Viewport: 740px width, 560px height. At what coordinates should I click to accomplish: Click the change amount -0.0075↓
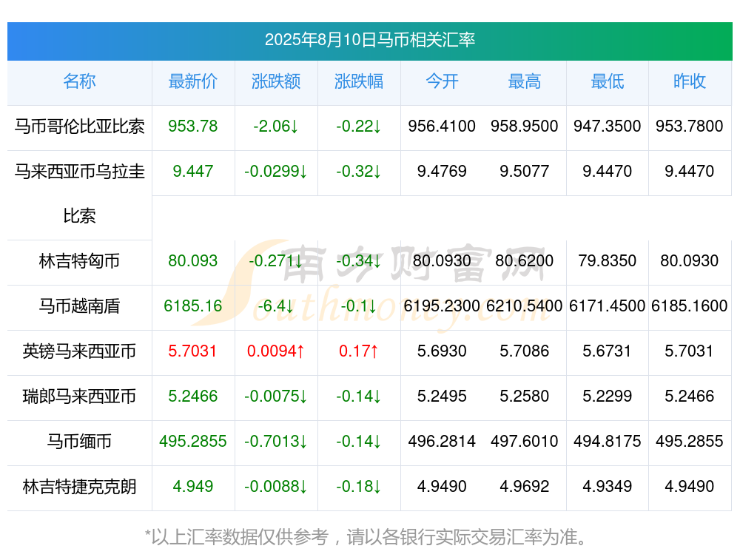coord(276,397)
